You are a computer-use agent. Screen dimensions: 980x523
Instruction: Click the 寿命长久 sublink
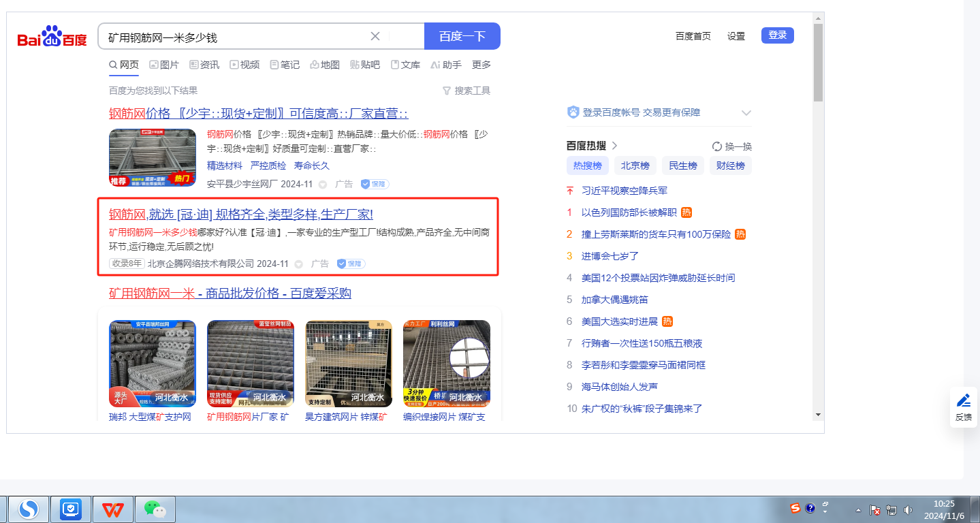(312, 165)
